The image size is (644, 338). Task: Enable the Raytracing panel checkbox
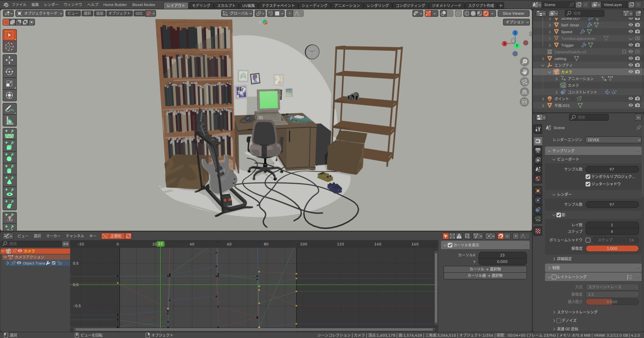click(x=554, y=277)
